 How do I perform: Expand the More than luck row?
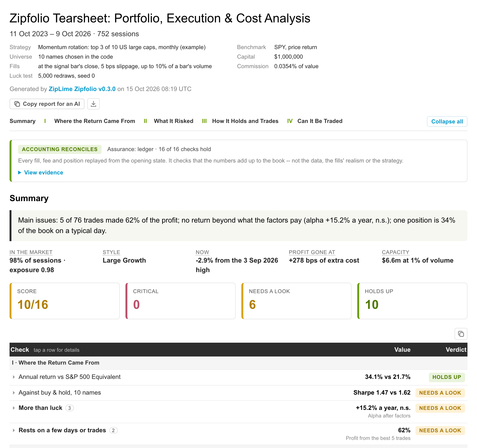[238, 412]
